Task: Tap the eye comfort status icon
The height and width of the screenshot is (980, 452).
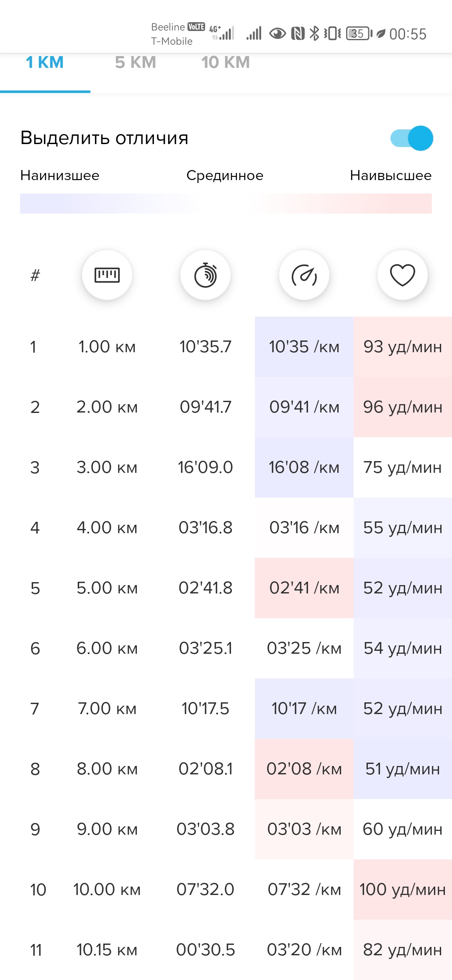Action: tap(277, 34)
